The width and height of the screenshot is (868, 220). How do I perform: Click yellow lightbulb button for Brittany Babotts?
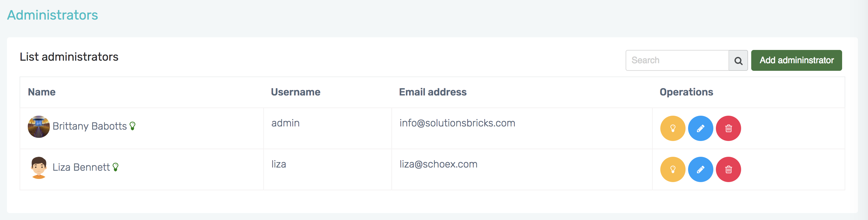point(673,128)
